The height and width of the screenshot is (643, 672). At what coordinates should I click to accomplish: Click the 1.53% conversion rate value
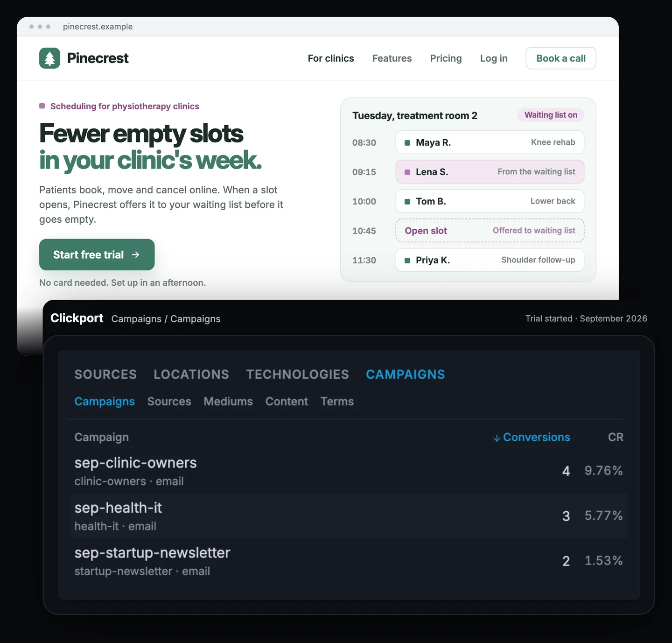pos(604,560)
